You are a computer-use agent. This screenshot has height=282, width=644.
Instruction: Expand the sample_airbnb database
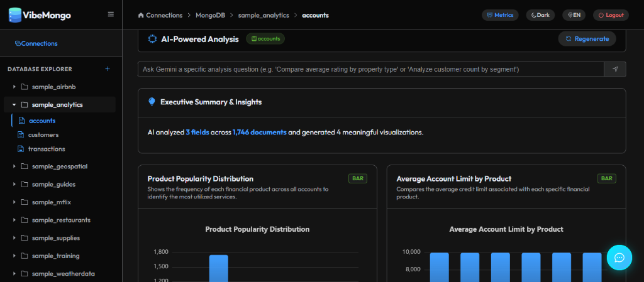(x=14, y=87)
